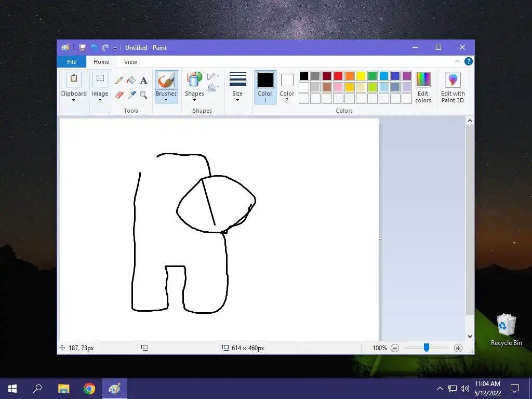
Task: Select the Color picker eyedropper tool
Action: point(131,95)
